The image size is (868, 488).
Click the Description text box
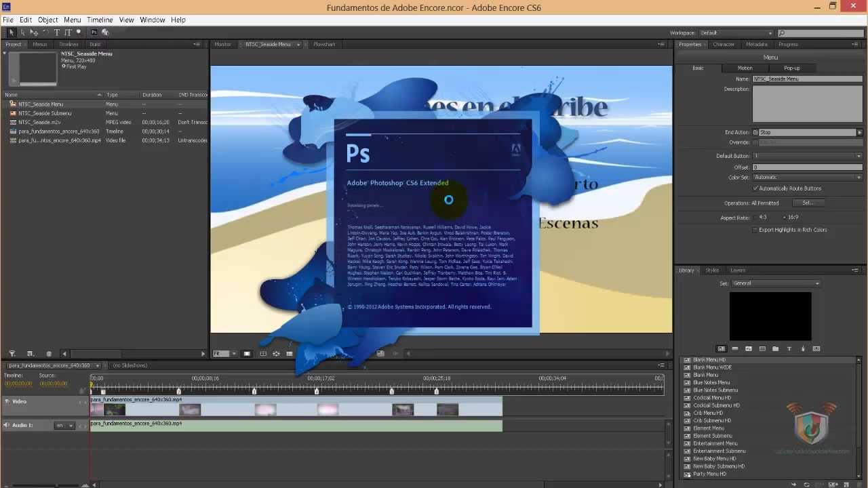pos(808,104)
